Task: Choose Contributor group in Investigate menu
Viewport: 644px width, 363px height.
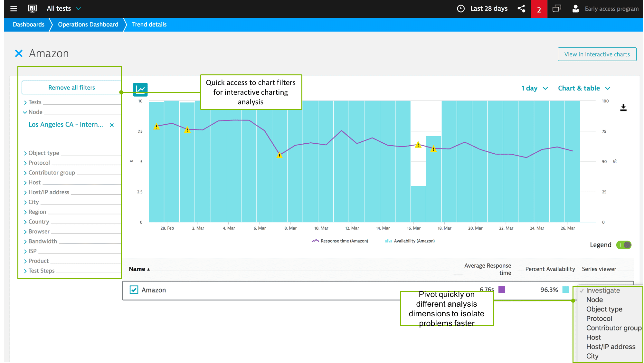Action: point(614,328)
